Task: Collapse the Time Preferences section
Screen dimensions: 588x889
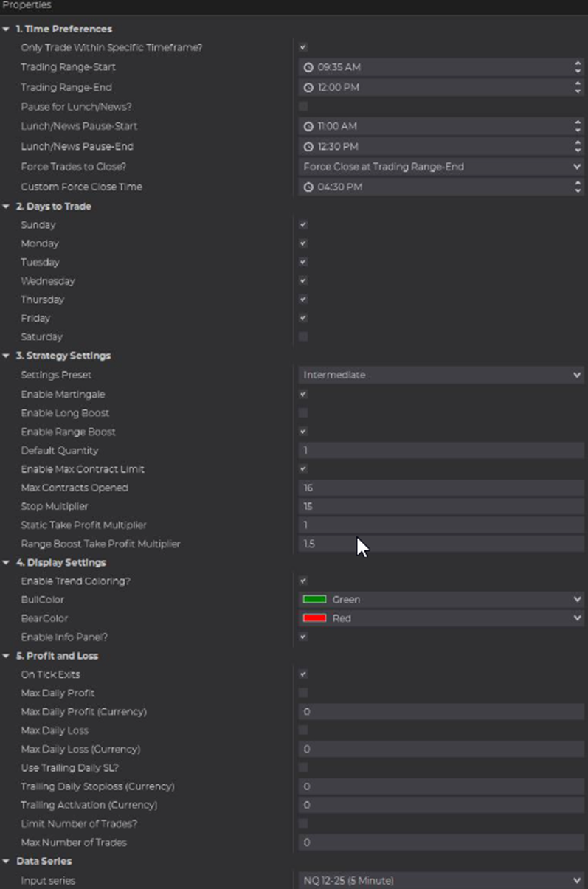Action: pos(7,30)
